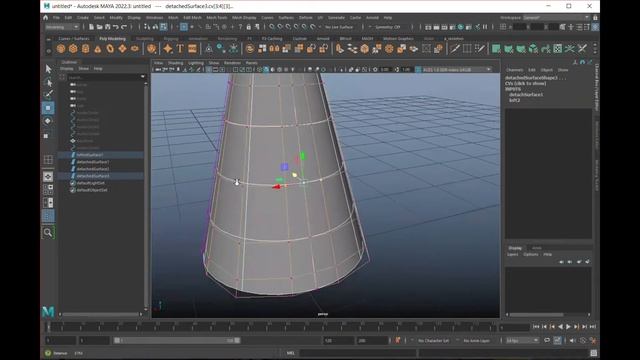Click the polygon Type text shelf icon
The width and height of the screenshot is (640, 360).
[180, 49]
